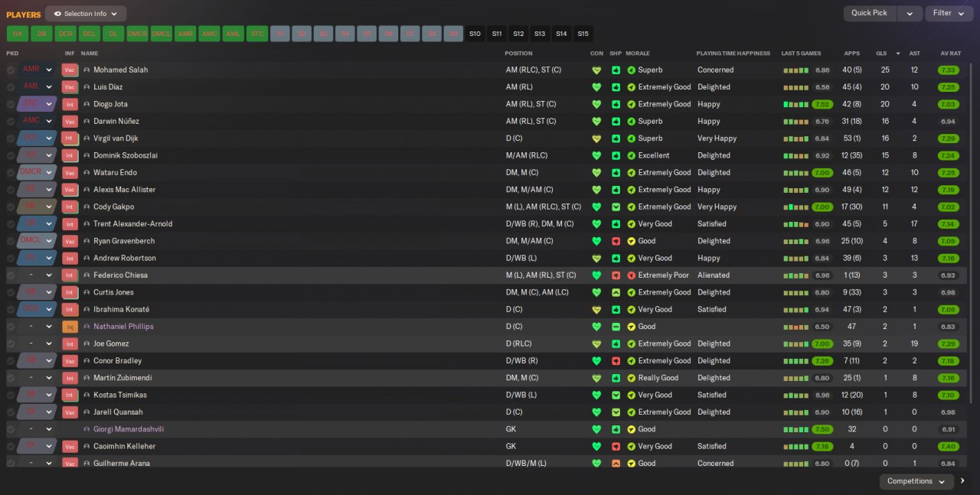Open the Filter dropdown

(x=949, y=13)
